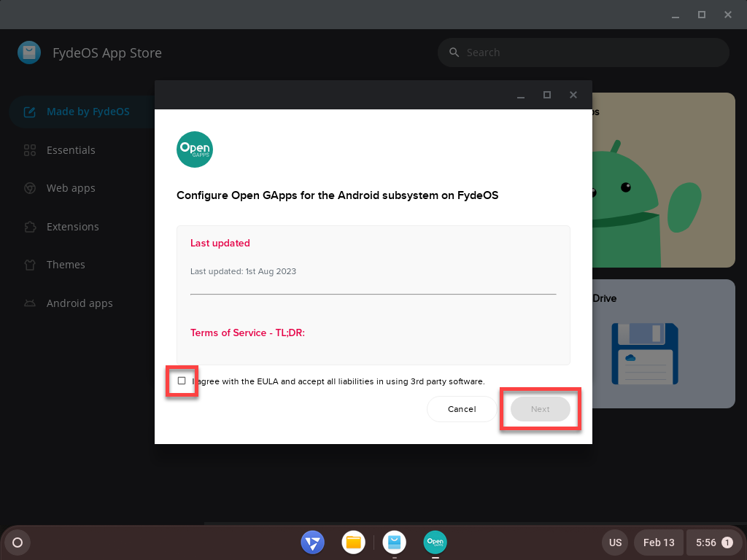Open the Made by FydeOS category
This screenshot has height=560, width=747.
(x=82, y=112)
